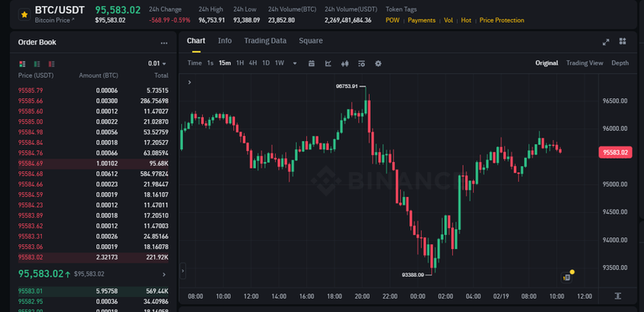Select the 1H interval
Image resolution: width=644 pixels, height=312 pixels.
(240, 63)
